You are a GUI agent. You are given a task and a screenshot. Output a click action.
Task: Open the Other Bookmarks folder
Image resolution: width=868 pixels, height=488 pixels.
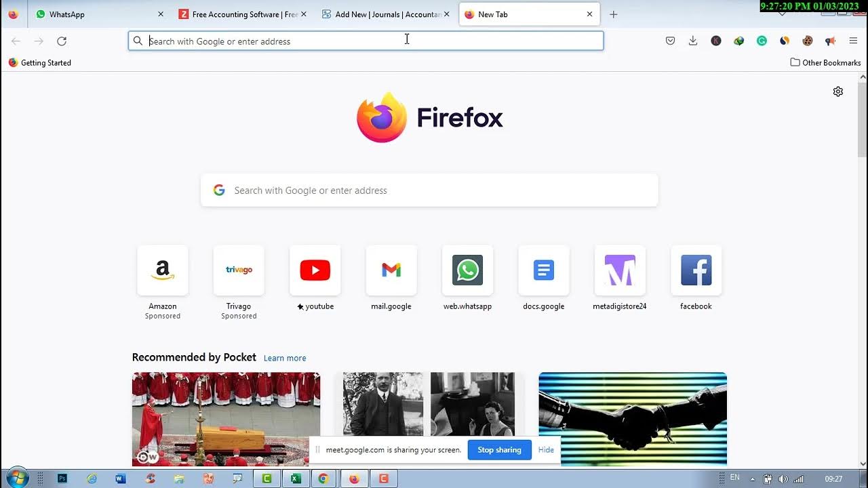click(x=825, y=62)
